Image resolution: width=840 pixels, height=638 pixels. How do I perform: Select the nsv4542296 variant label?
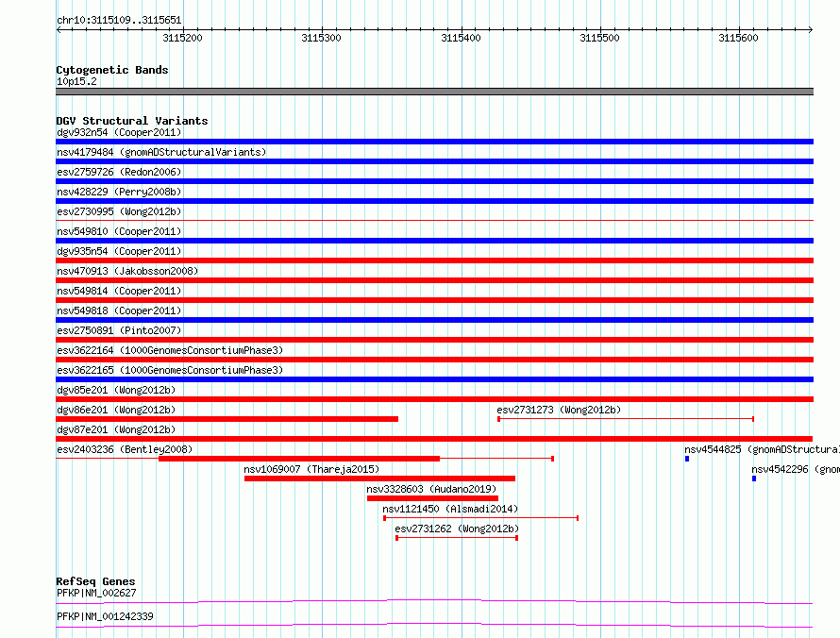[796, 469]
